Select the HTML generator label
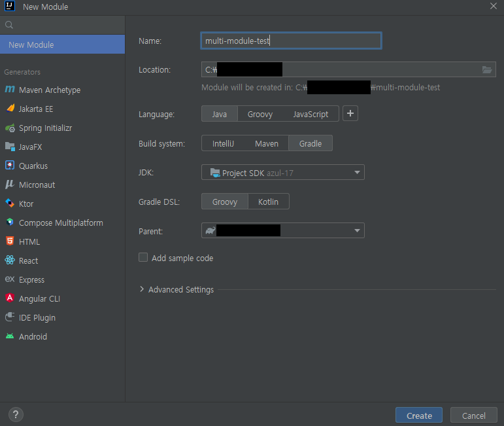 [x=29, y=242]
